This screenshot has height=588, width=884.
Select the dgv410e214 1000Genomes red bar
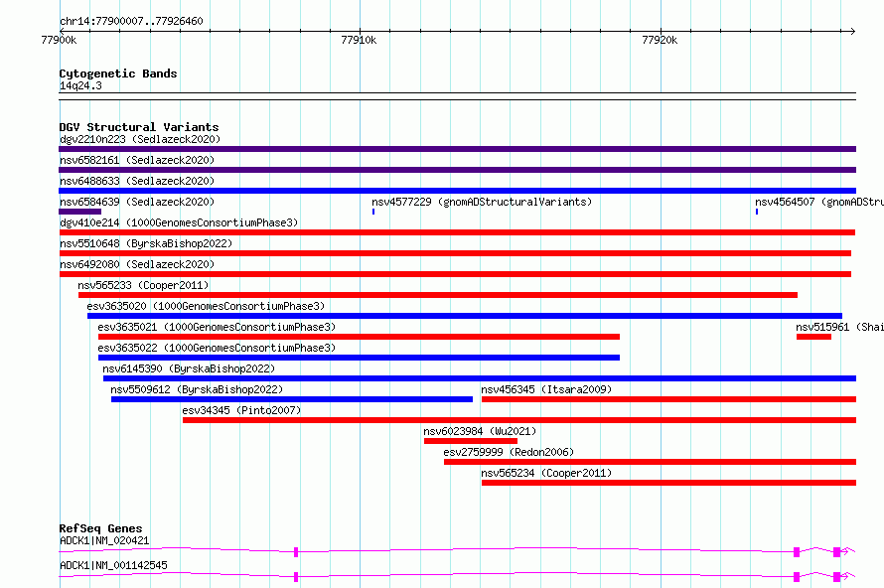[x=457, y=232]
